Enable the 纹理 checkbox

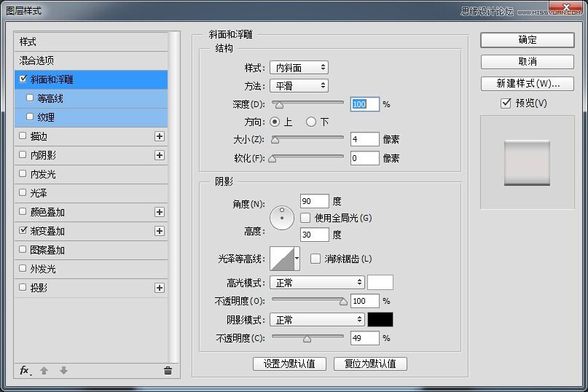30,117
